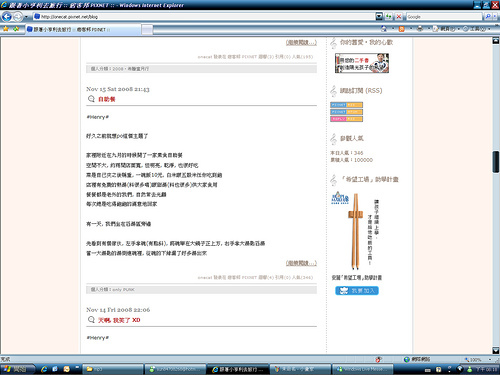The image size is (500, 375).
Task: Click the blue-orange PIXNET RSS badge
Action: click(x=346, y=105)
